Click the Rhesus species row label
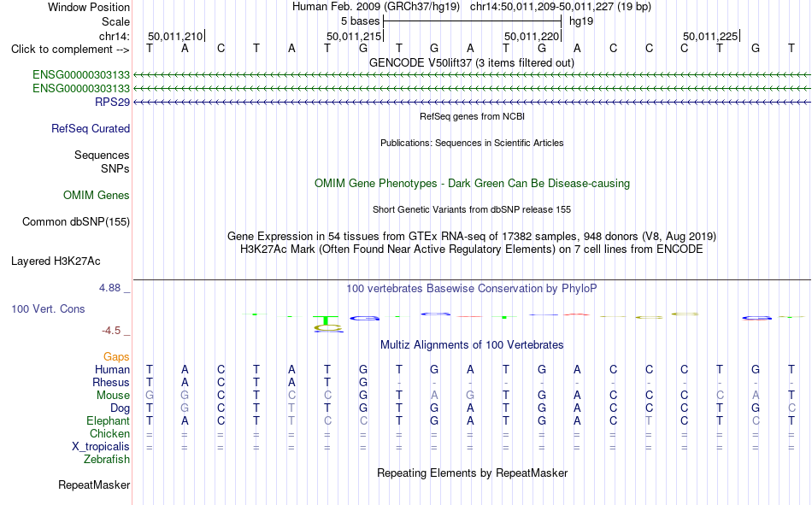Image resolution: width=812 pixels, height=505 pixels. click(x=111, y=382)
